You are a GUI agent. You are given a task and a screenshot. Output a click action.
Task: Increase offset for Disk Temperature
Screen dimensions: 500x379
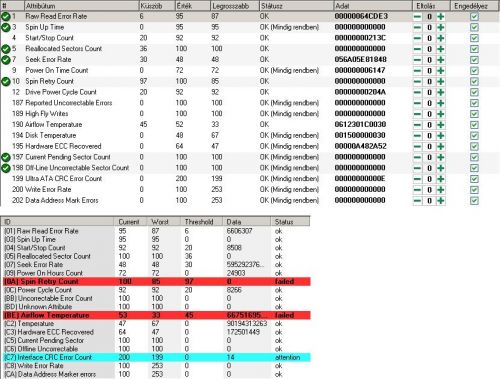(441, 136)
